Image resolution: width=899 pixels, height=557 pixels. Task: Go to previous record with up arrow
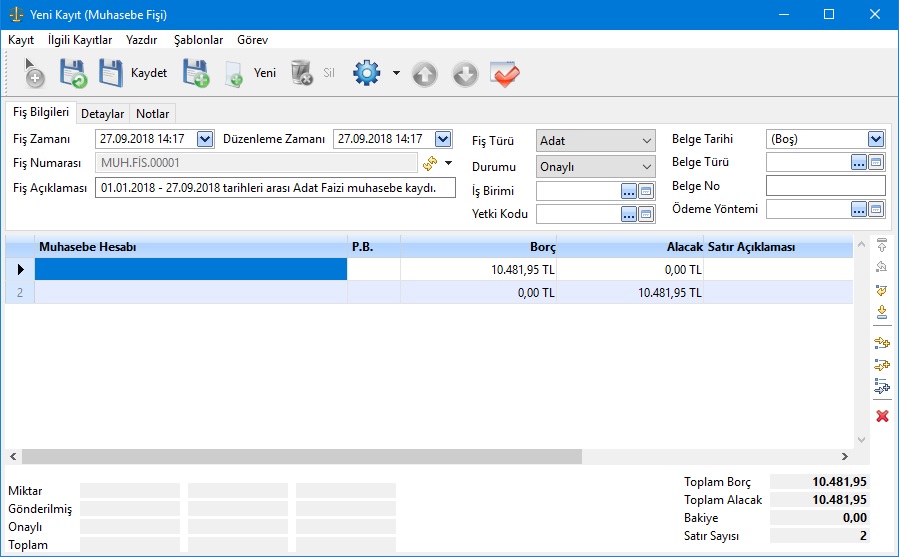pos(425,74)
